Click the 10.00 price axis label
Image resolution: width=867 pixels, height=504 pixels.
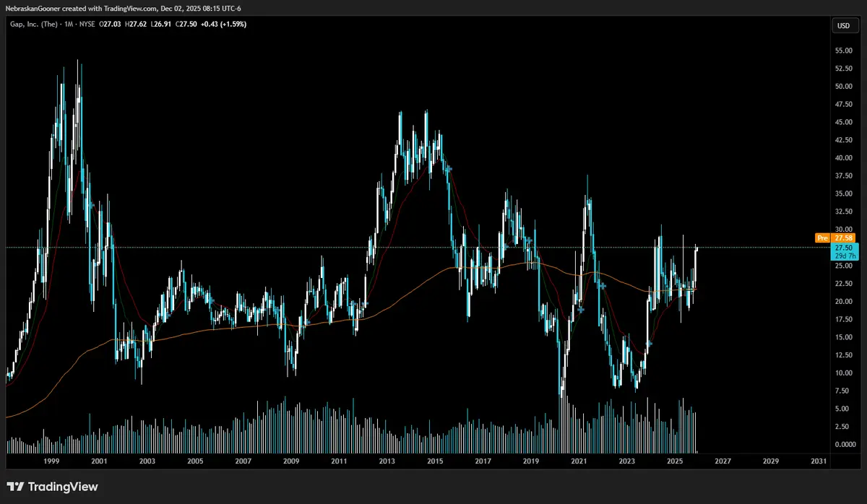(843, 373)
